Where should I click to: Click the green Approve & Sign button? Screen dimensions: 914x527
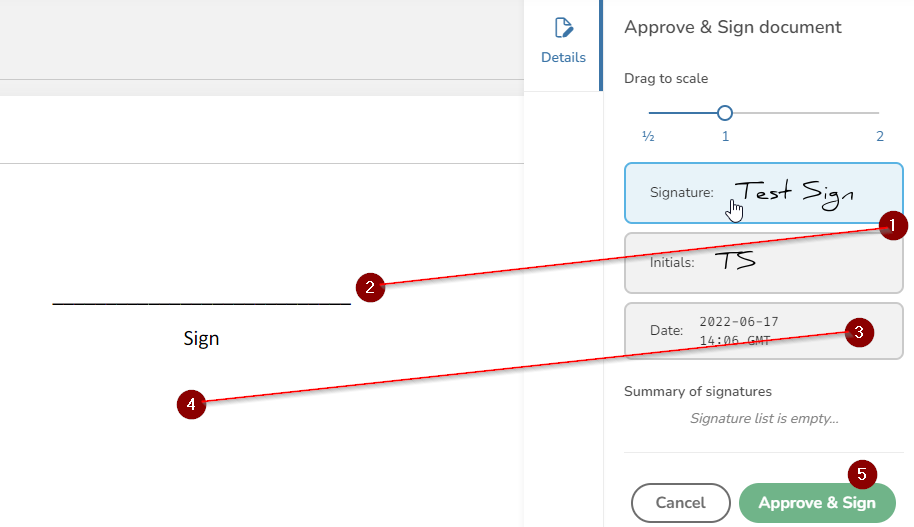[x=817, y=503]
